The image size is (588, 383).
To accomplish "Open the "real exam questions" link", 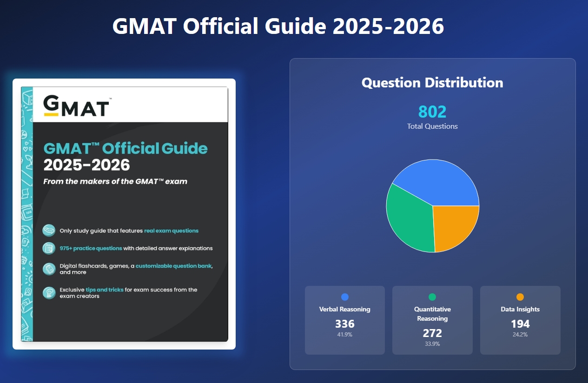I will (x=171, y=230).
